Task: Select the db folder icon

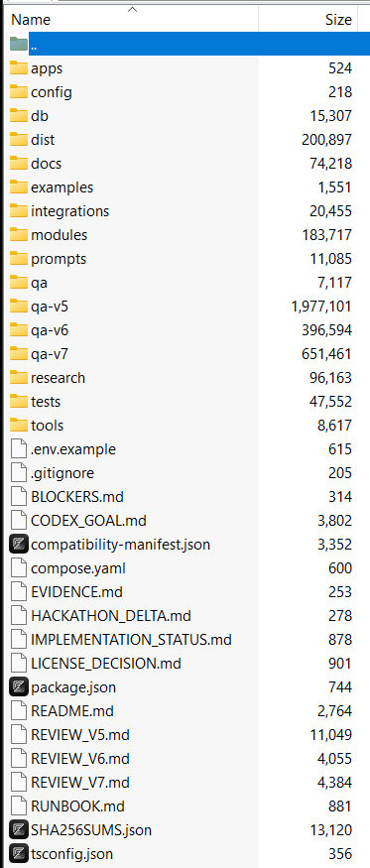Action: click(19, 116)
